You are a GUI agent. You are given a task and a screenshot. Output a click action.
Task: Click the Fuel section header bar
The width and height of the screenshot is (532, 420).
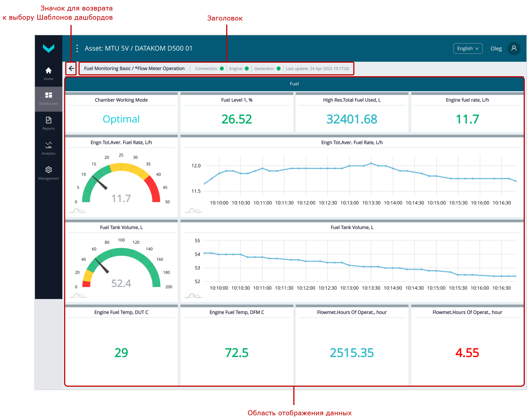click(x=294, y=84)
